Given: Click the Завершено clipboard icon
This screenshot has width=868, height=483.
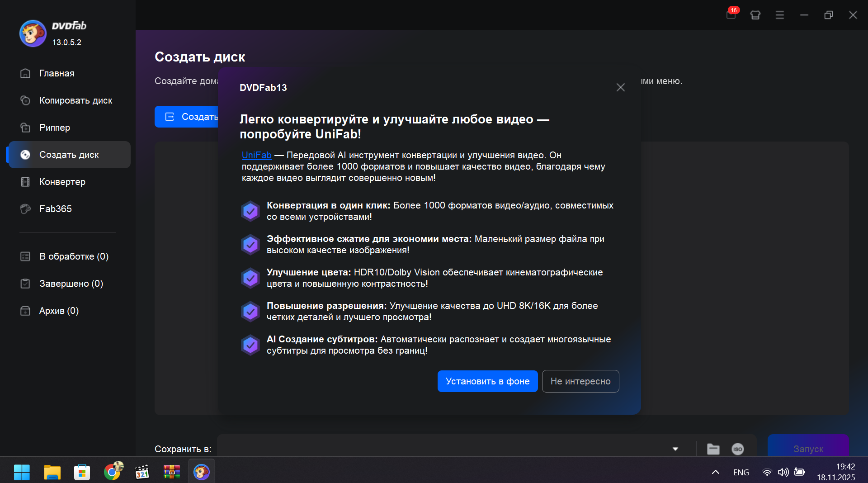Looking at the screenshot, I should (x=25, y=284).
